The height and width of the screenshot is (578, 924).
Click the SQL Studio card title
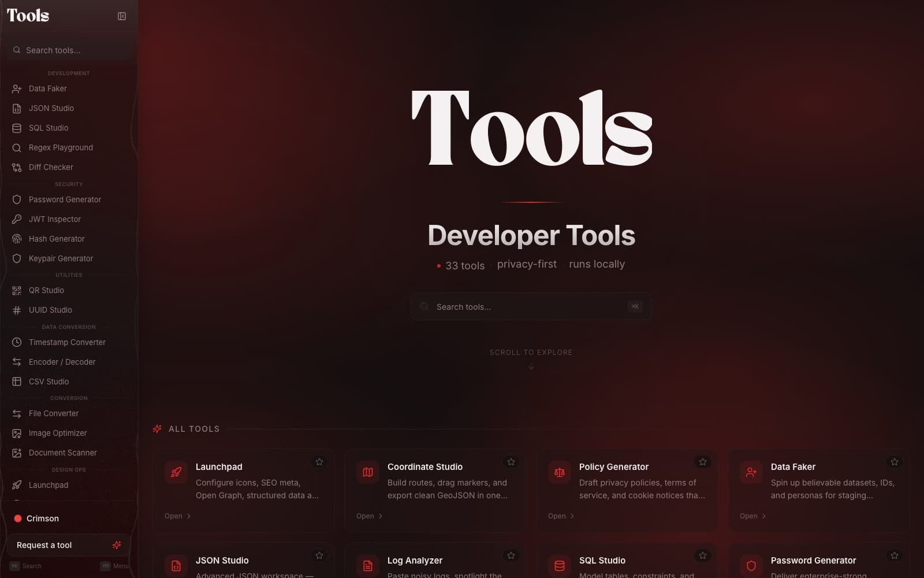coord(602,561)
